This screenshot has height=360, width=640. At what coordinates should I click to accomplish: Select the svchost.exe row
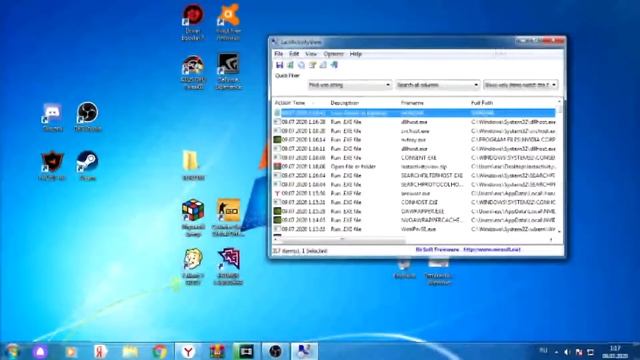(x=414, y=131)
